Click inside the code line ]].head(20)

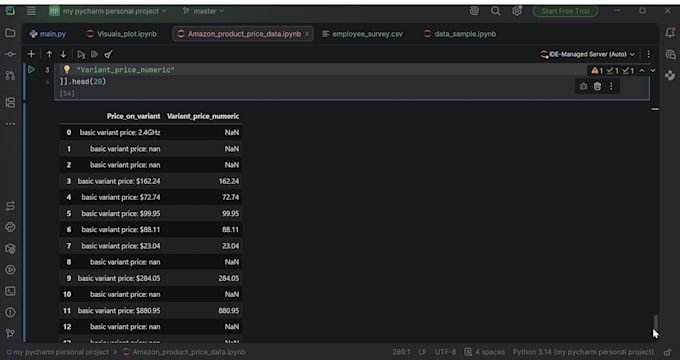(83, 82)
